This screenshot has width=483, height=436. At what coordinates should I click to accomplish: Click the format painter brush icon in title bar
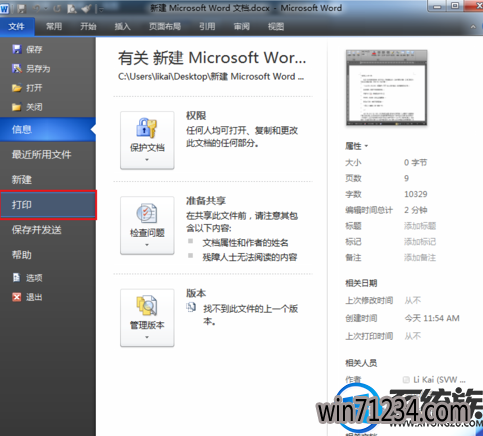pyautogui.click(x=86, y=9)
